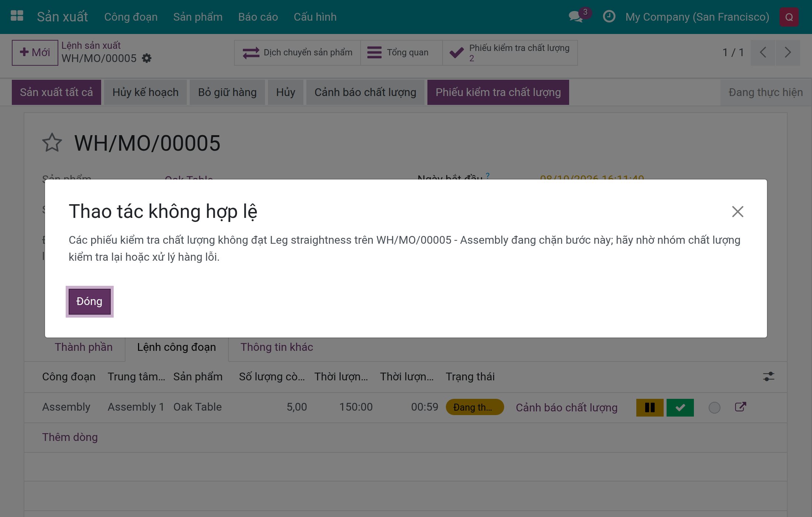This screenshot has height=517, width=812.
Task: Click the Đang th... status badge
Action: point(475,407)
